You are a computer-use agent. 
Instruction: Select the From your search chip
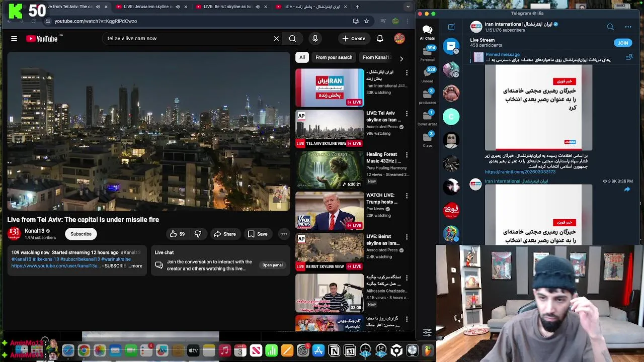point(334,57)
